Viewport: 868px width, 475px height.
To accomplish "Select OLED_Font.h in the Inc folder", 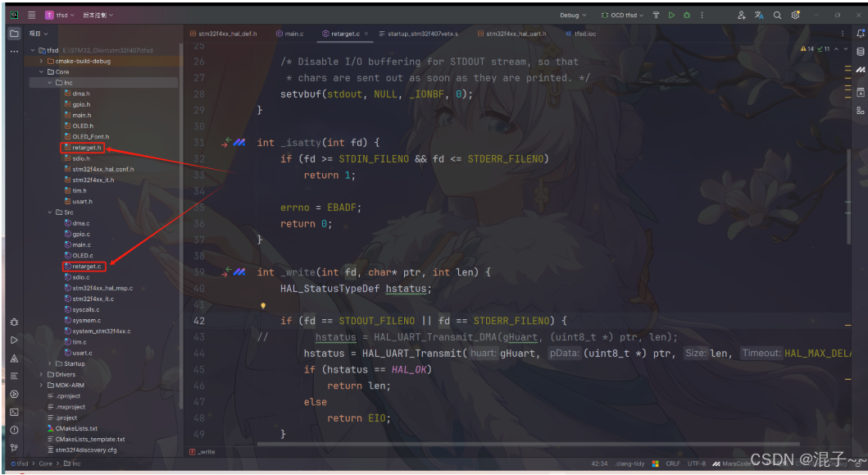I will coord(86,137).
